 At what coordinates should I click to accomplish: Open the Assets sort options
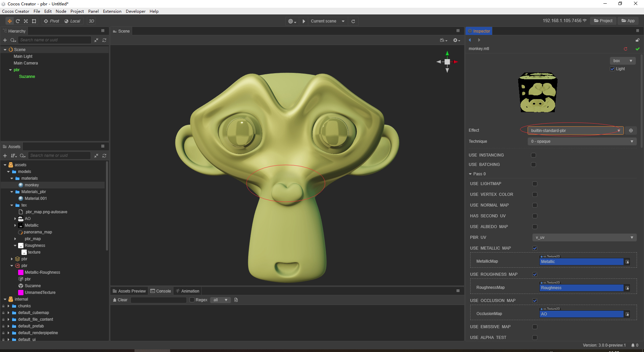[14, 156]
